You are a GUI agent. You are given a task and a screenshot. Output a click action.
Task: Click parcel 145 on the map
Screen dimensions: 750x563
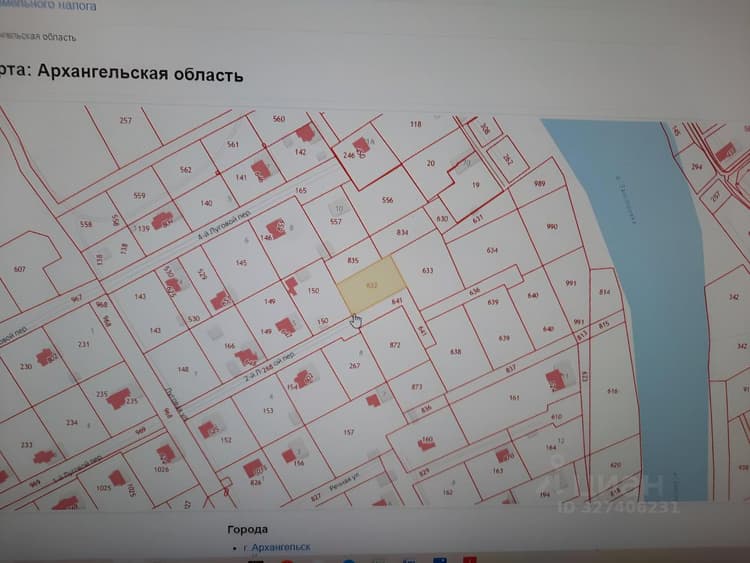(241, 263)
